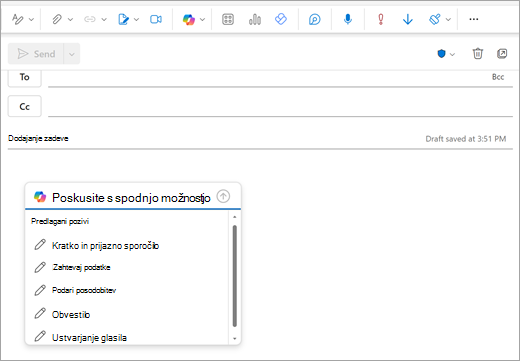Attach a file with the paperclip icon
The width and height of the screenshot is (520, 361).
(x=57, y=19)
